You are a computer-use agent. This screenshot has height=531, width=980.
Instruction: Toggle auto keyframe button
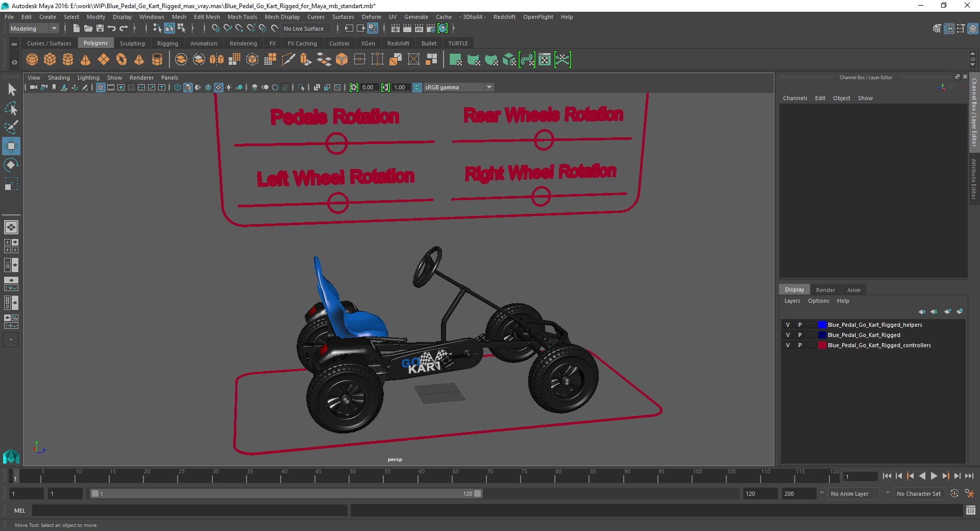954,494
